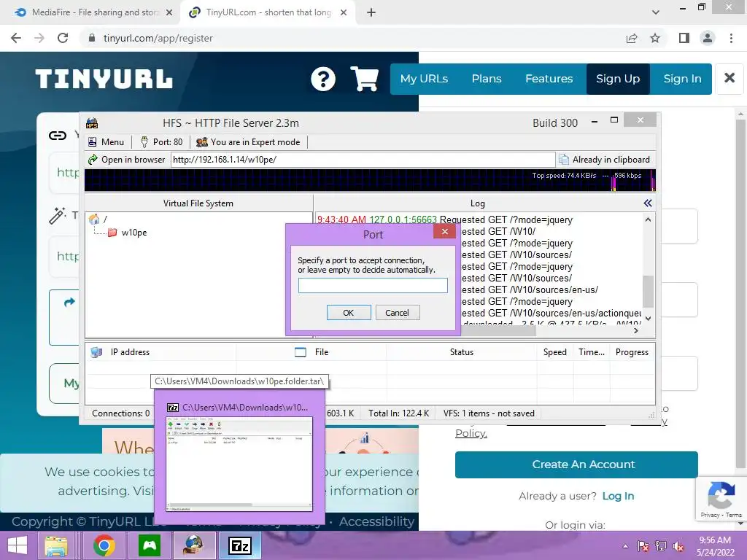The width and height of the screenshot is (747, 560).
Task: Click the muted volume tray icon
Action: tap(678, 546)
